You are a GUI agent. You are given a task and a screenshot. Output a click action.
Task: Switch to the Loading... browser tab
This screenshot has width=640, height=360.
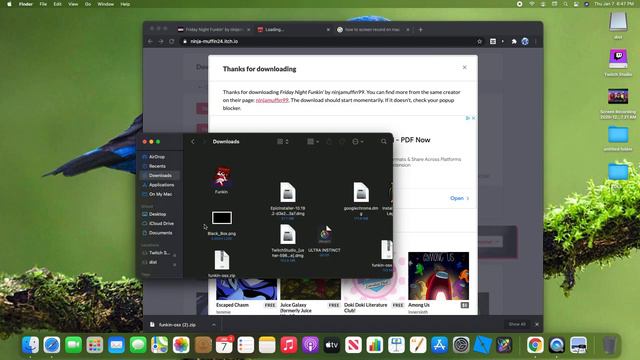pyautogui.click(x=292, y=29)
